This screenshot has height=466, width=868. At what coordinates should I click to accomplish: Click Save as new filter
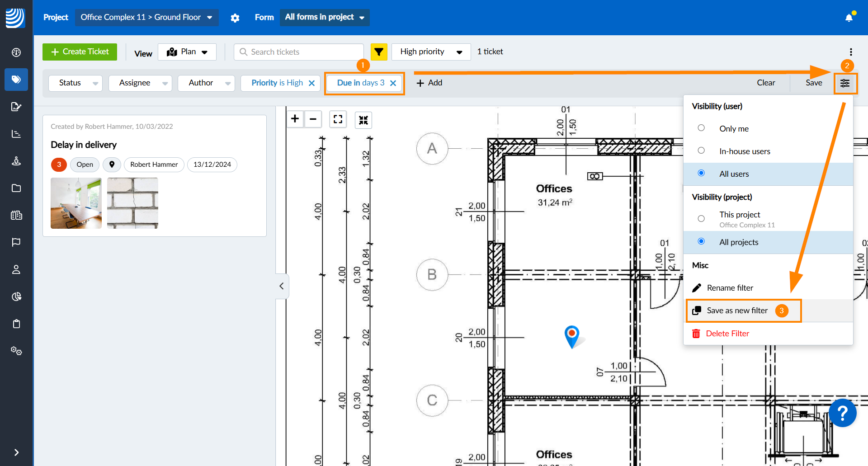737,311
